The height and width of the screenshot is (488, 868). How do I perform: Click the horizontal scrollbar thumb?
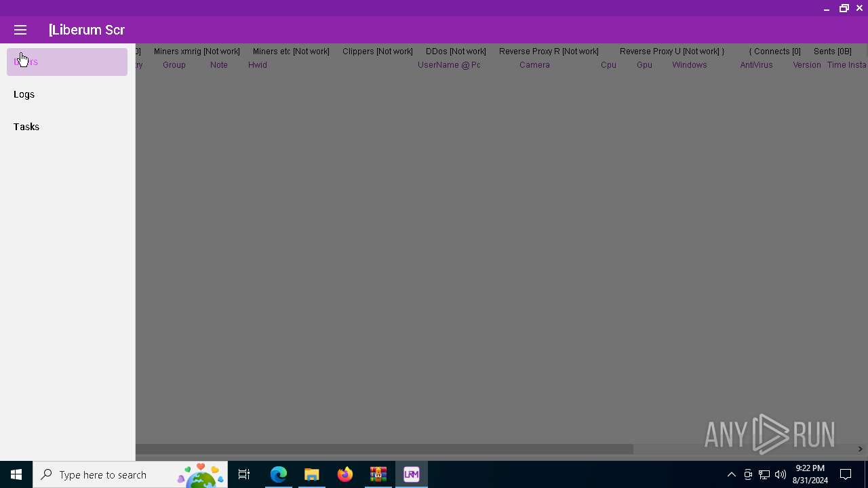tap(384, 449)
